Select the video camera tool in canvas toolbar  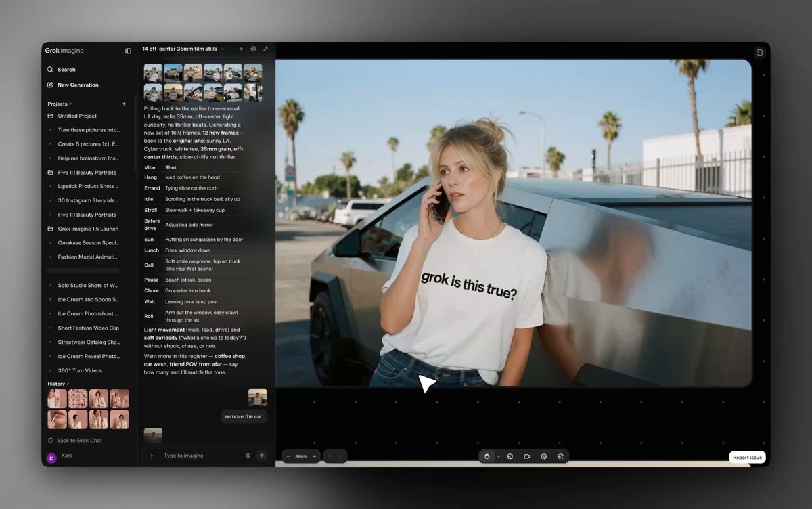[x=527, y=457]
